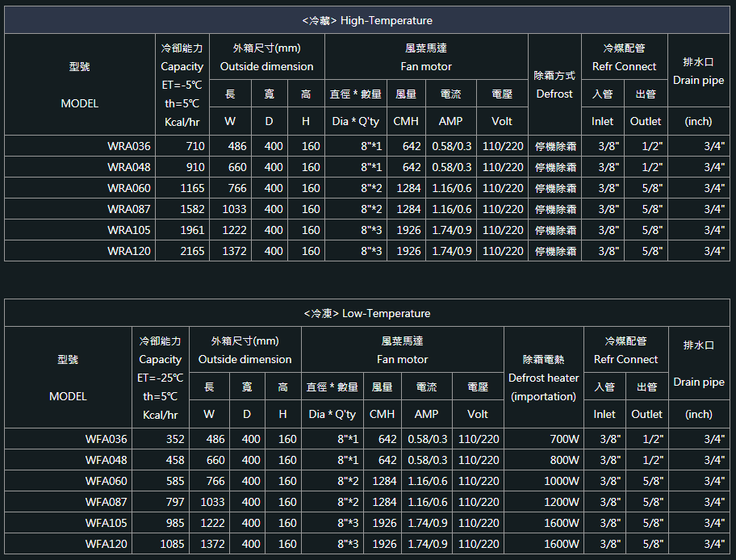Click the 1.16/0.6 AMP cell in row WFA060
Screen dimensions: 736x560
pos(428,481)
